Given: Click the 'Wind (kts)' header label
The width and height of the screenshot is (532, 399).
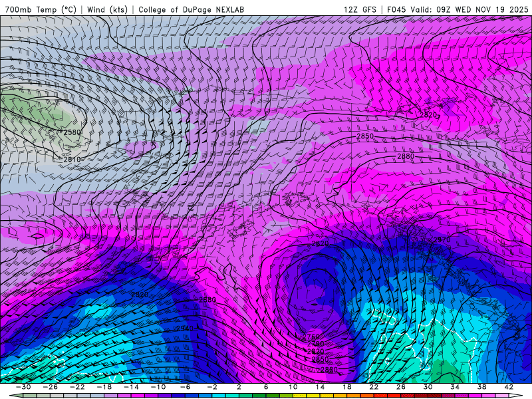Looking at the screenshot, I should point(107,9).
